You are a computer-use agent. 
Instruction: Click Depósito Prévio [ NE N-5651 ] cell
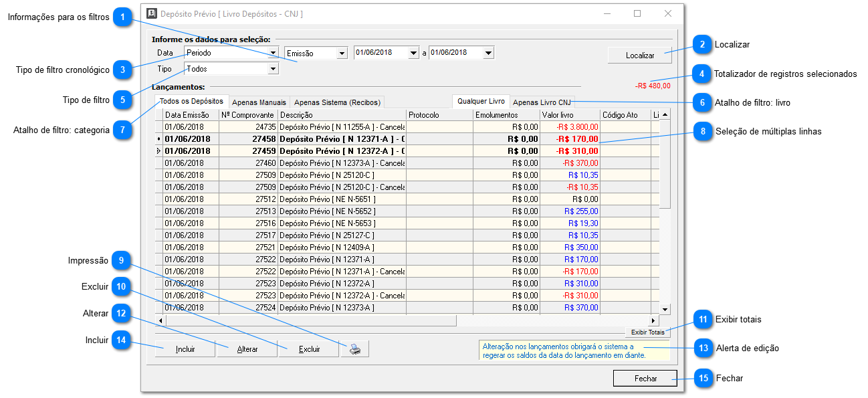coord(342,199)
